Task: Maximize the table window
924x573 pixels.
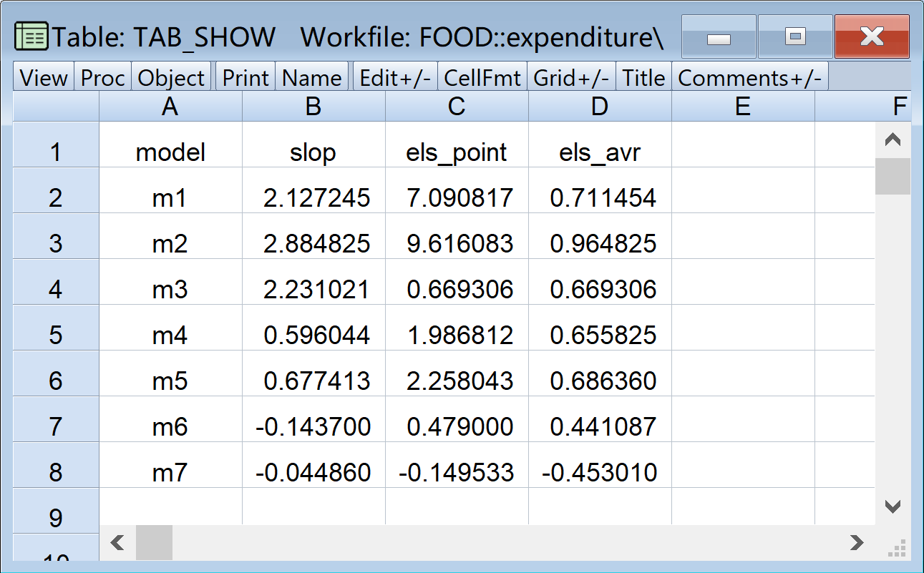Action: (x=795, y=36)
